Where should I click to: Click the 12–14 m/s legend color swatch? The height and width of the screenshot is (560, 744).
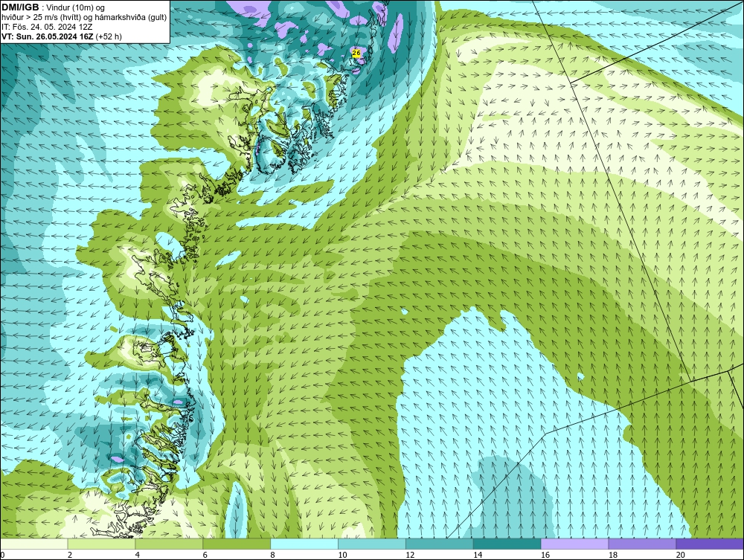click(x=440, y=544)
